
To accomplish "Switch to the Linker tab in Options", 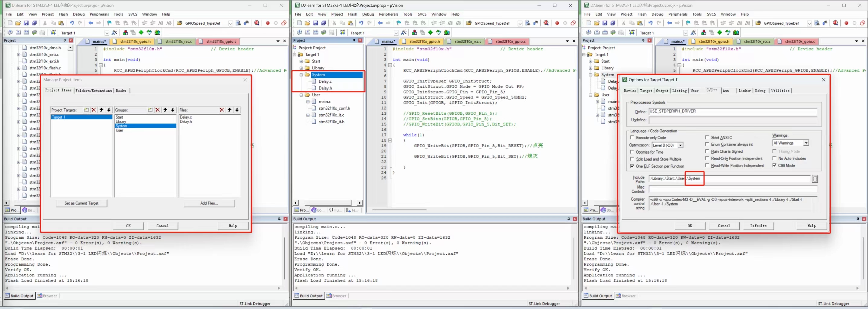I will click(x=745, y=91).
